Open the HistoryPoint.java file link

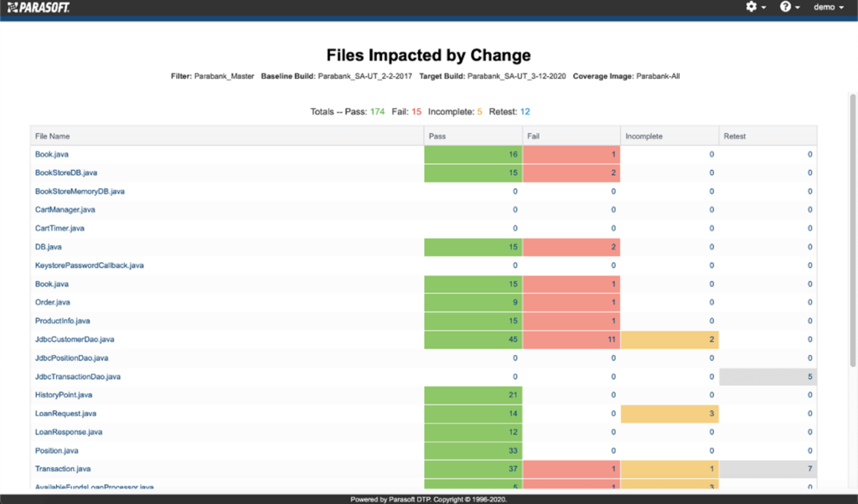[64, 394]
